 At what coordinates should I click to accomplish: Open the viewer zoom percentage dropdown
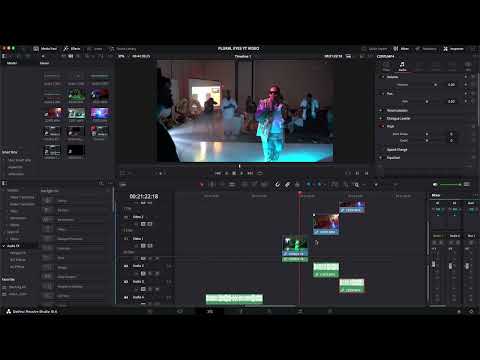122,56
